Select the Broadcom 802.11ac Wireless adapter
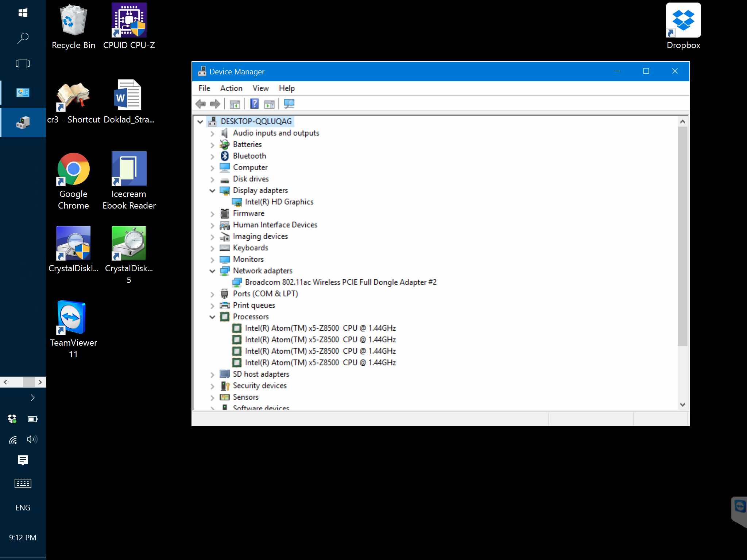Image resolution: width=747 pixels, height=560 pixels. (341, 282)
